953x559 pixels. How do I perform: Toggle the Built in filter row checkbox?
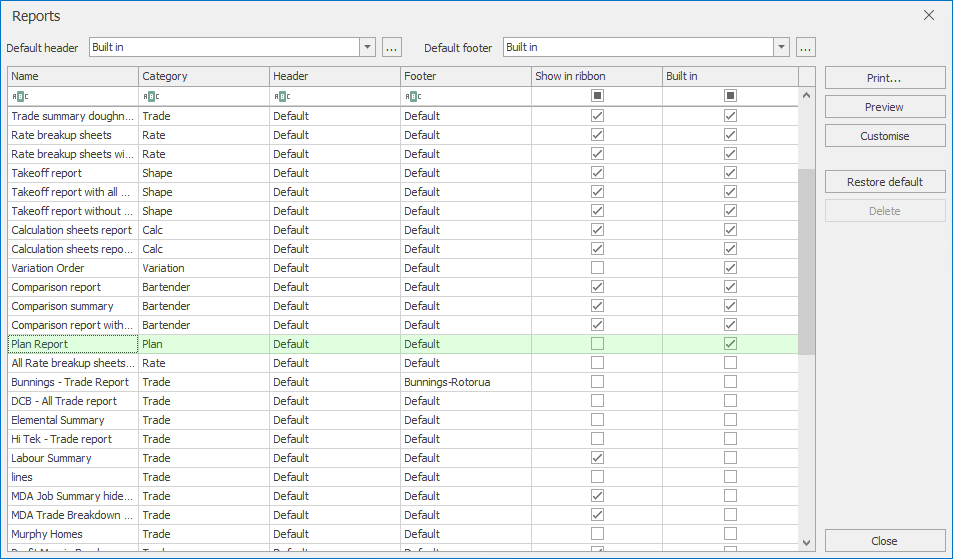click(x=730, y=96)
